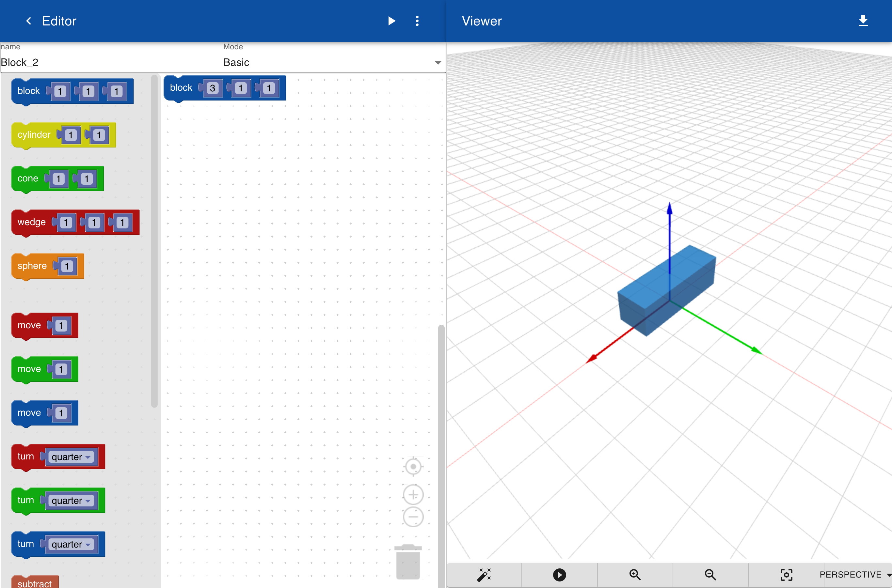Fit model to view with focus icon
This screenshot has width=892, height=588.
point(786,575)
